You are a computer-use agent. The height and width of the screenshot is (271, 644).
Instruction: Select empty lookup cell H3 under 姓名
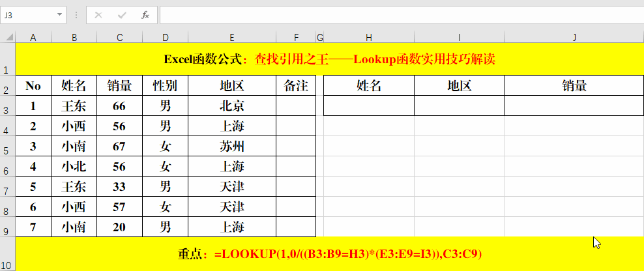[x=369, y=106]
